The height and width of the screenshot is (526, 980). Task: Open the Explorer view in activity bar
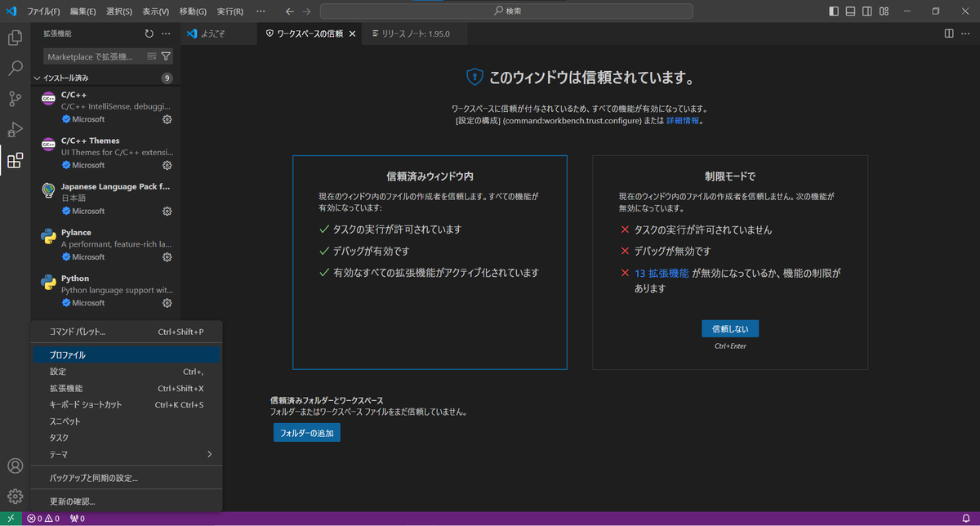pos(15,38)
